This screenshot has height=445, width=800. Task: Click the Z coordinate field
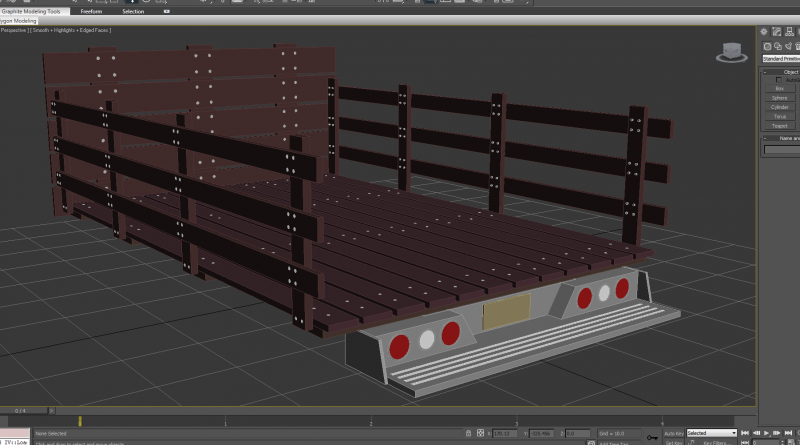[578, 433]
